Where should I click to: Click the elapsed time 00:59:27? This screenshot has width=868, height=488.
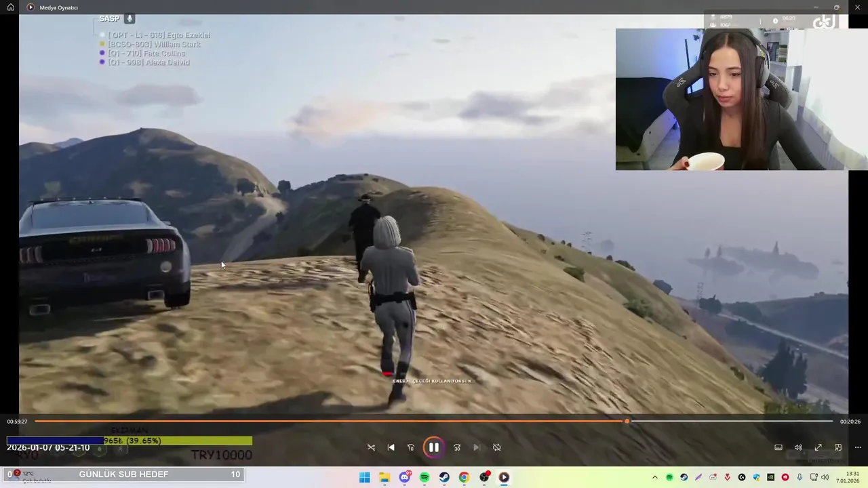[17, 422]
